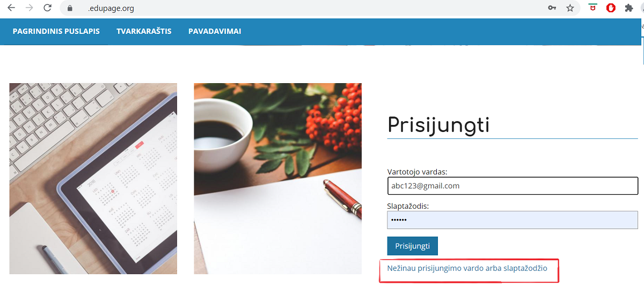Click the Prisijungti login button
This screenshot has height=287, width=644.
coord(412,246)
